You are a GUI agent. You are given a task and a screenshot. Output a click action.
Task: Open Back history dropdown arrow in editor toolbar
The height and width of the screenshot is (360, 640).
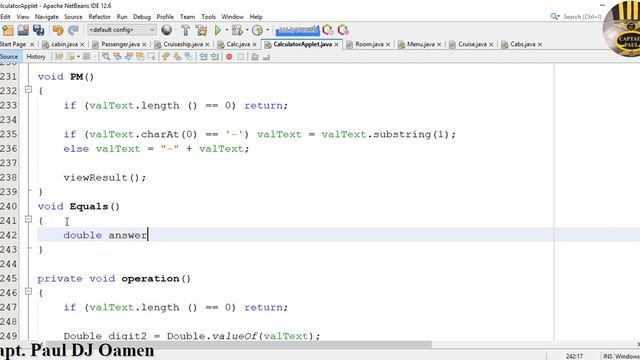(78, 57)
